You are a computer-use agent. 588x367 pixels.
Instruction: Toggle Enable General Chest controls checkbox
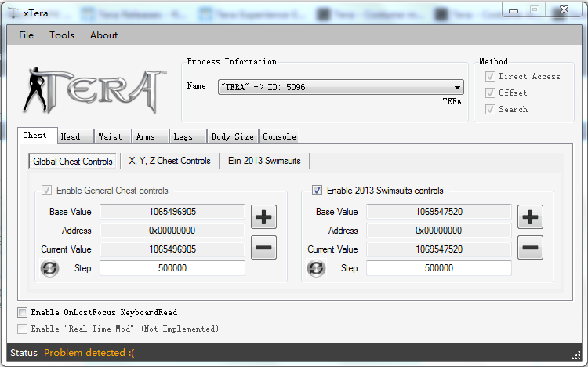(x=46, y=190)
